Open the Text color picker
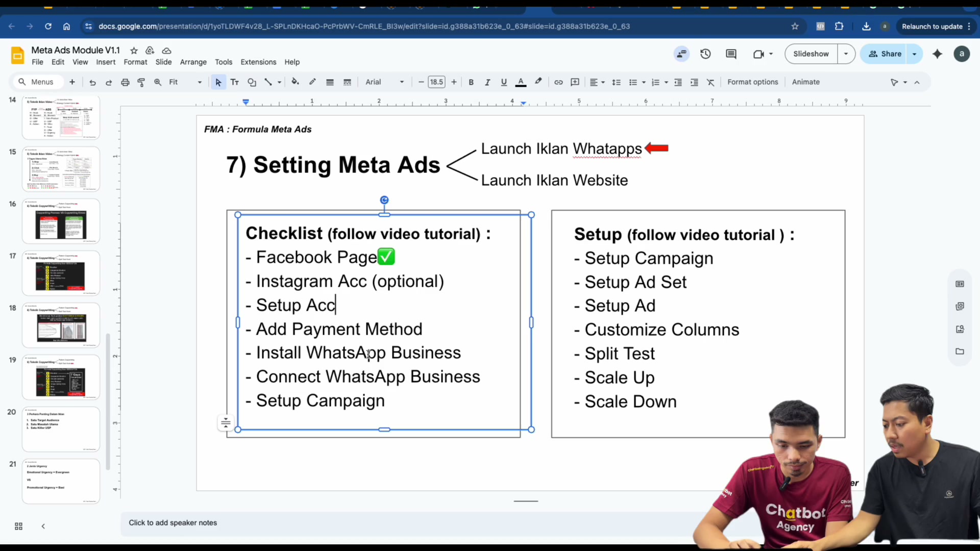 521,82
